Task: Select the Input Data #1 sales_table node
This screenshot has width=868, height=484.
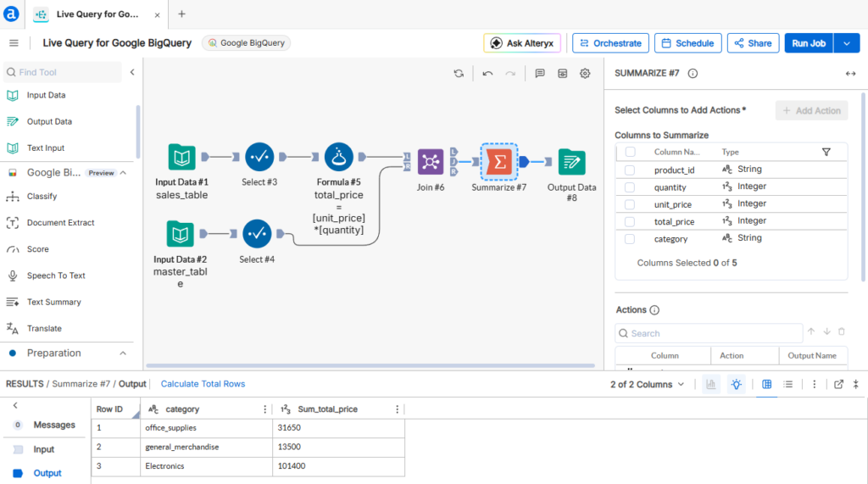Action: [x=181, y=157]
